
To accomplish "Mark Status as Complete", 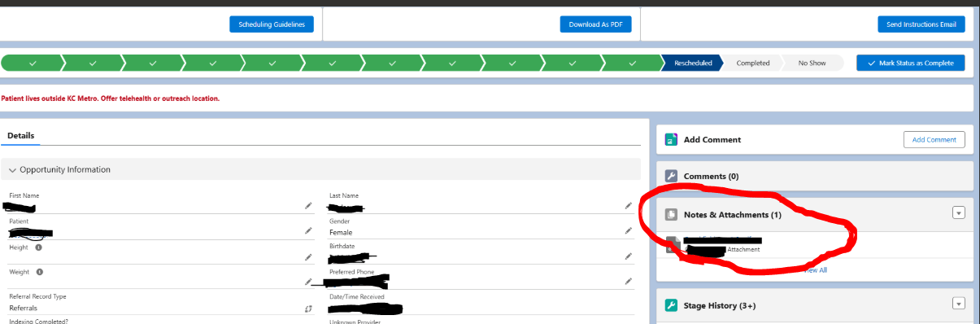I will pyautogui.click(x=911, y=63).
